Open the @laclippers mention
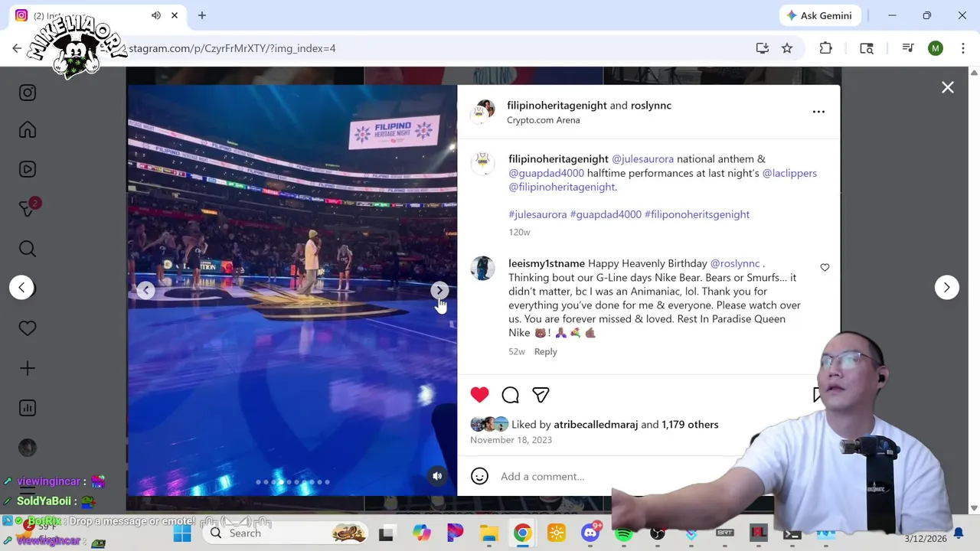The image size is (980, 551). [x=789, y=173]
